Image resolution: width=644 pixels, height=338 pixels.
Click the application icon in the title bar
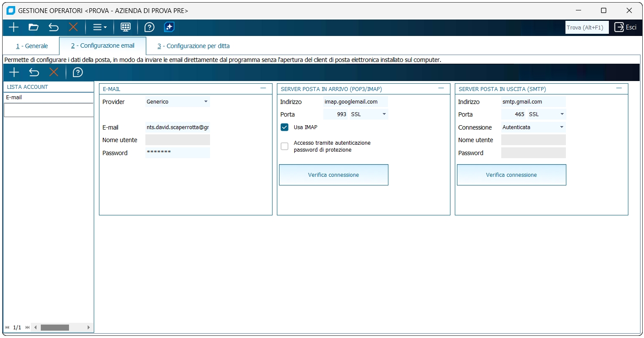point(11,10)
